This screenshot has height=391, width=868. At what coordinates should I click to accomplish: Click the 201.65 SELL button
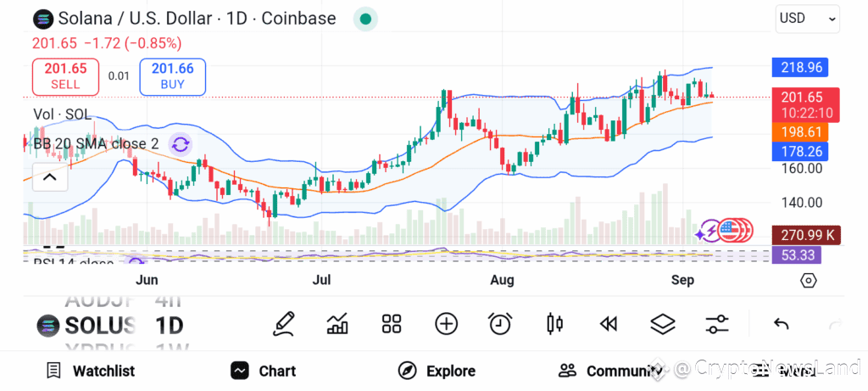point(66,76)
